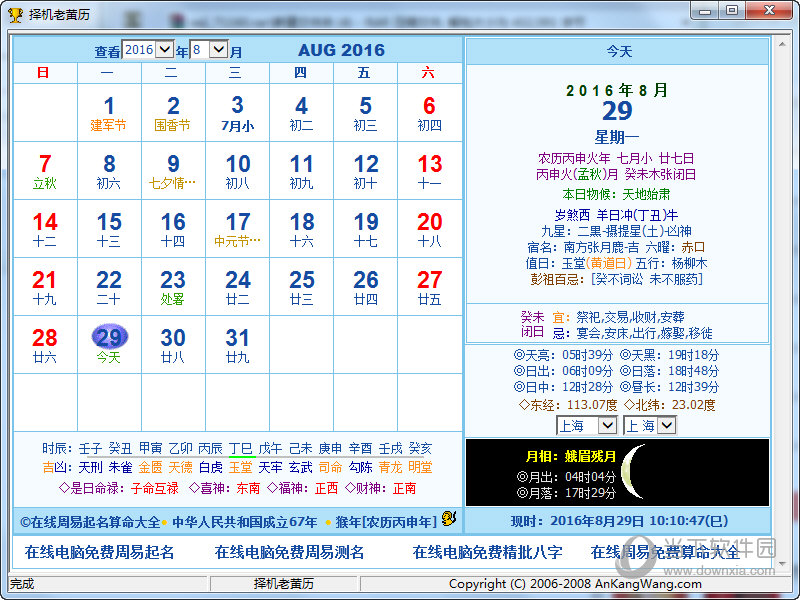Click the 玉堂 auspicious label
This screenshot has height=600, width=800.
tap(240, 467)
